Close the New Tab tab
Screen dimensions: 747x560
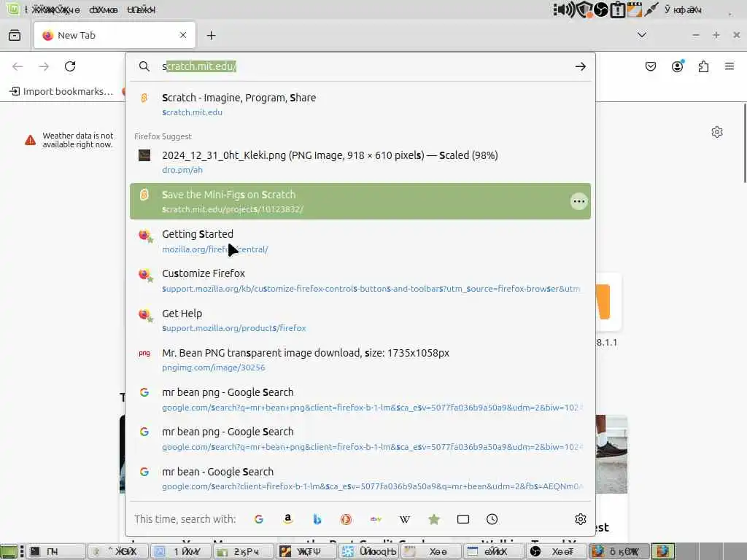tap(183, 35)
